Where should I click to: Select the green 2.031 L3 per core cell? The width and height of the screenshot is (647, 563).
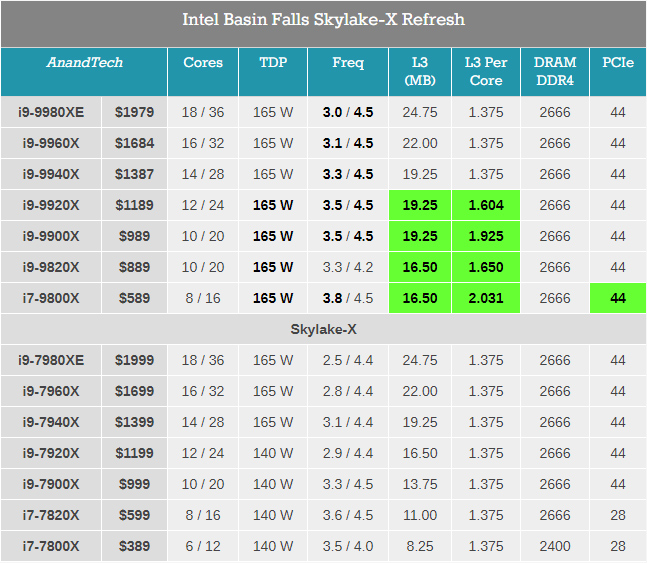coord(486,298)
